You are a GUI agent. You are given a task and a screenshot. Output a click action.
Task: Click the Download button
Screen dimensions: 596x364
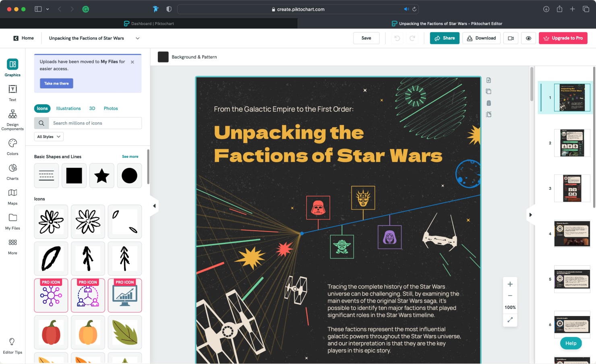coord(481,38)
